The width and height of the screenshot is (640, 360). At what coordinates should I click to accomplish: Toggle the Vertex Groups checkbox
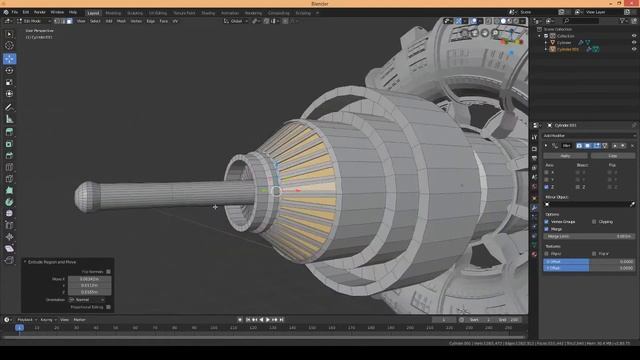547,222
